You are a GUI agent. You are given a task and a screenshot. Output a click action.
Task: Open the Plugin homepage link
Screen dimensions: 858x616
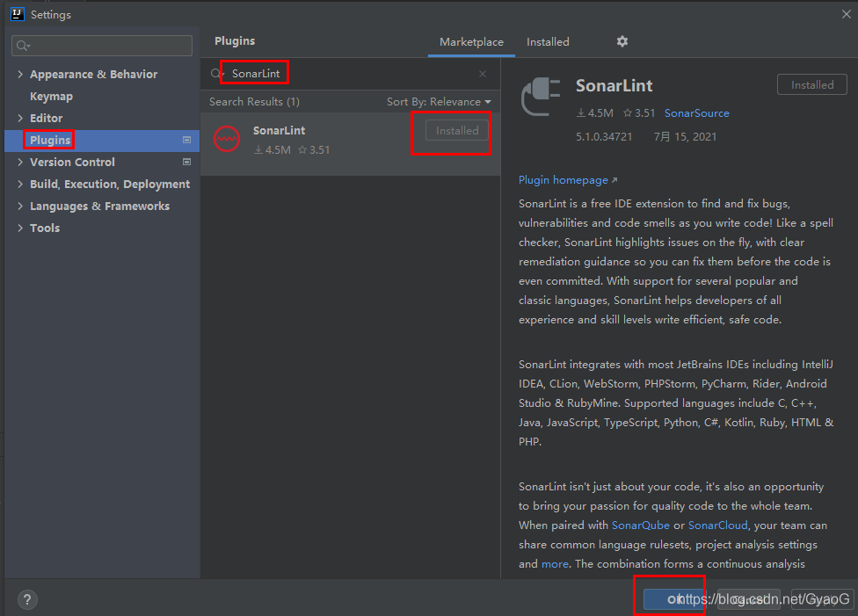point(567,180)
